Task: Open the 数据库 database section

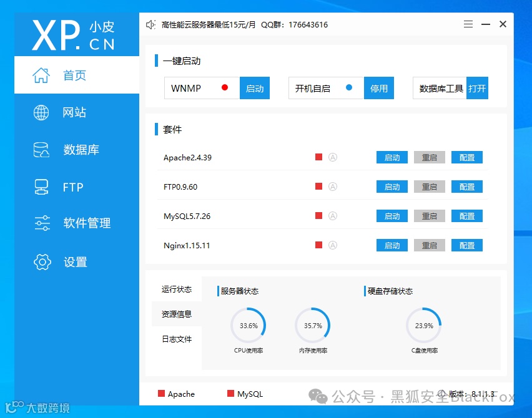Action: coord(77,150)
